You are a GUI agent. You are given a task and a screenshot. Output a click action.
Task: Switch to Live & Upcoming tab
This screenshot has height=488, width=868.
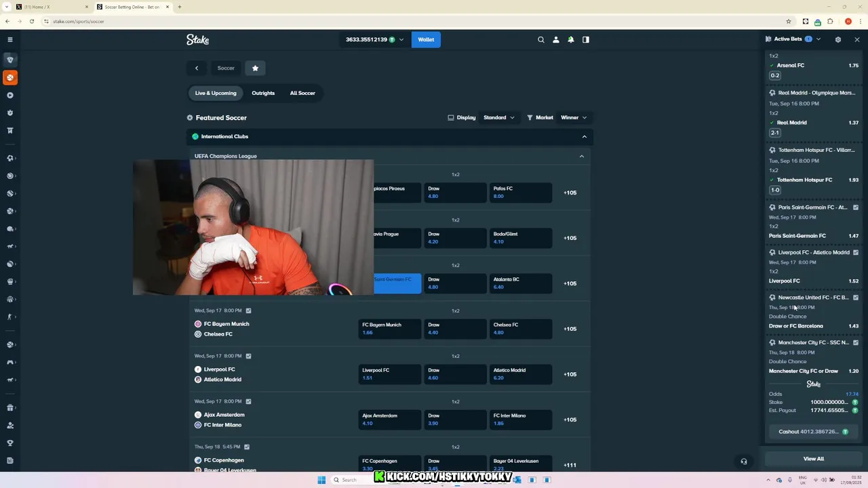(216, 93)
